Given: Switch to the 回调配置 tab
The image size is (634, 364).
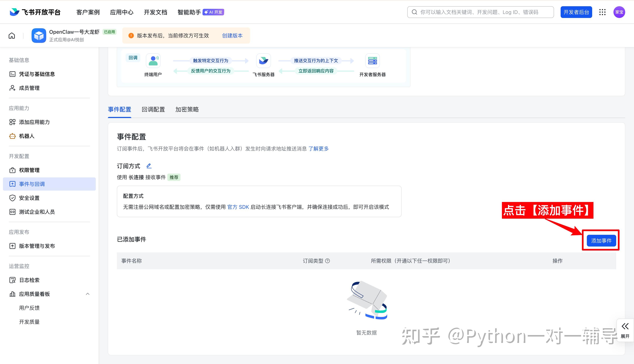Looking at the screenshot, I should click(153, 109).
